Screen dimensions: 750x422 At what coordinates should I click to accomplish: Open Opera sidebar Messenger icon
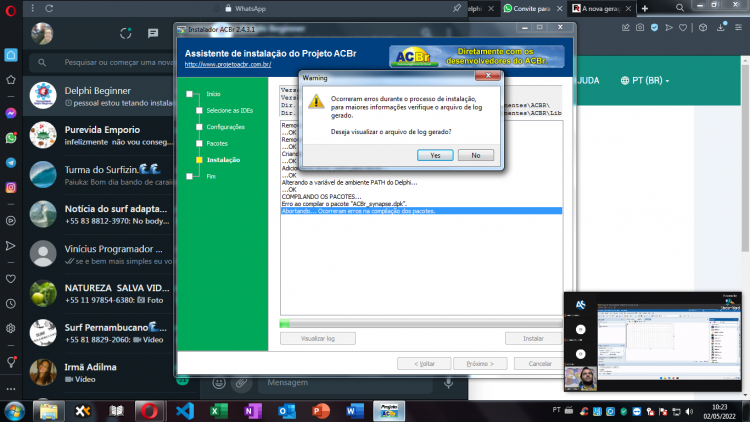tap(11, 113)
